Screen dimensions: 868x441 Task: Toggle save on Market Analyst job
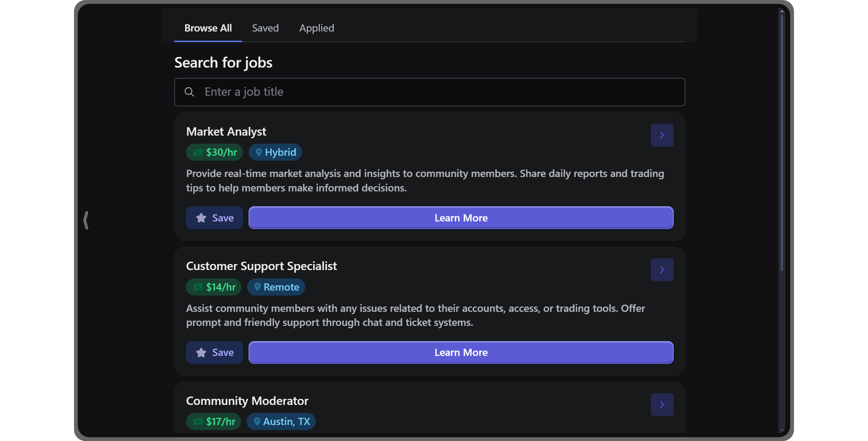215,218
